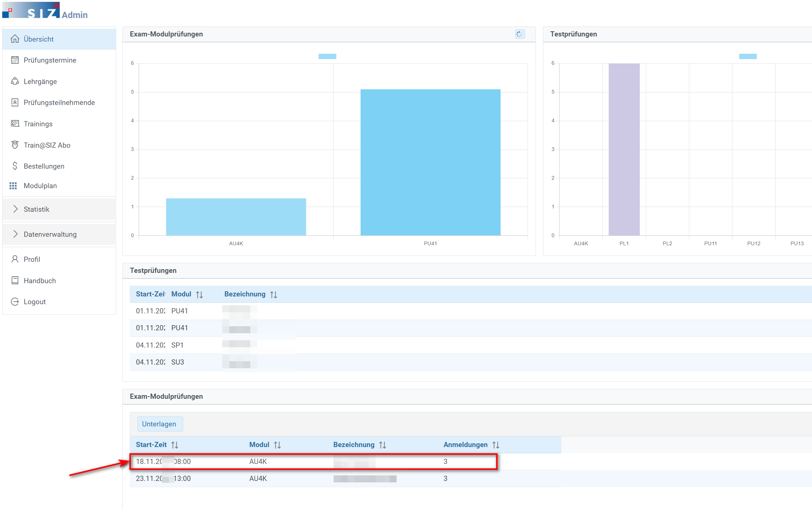Open the Übersicht menu item

(59, 39)
